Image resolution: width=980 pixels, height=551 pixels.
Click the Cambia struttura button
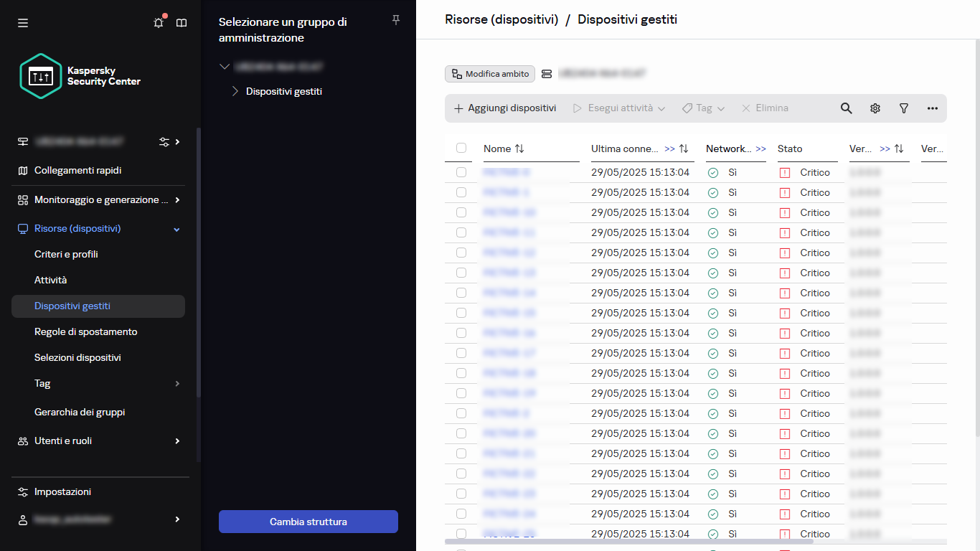pyautogui.click(x=308, y=522)
